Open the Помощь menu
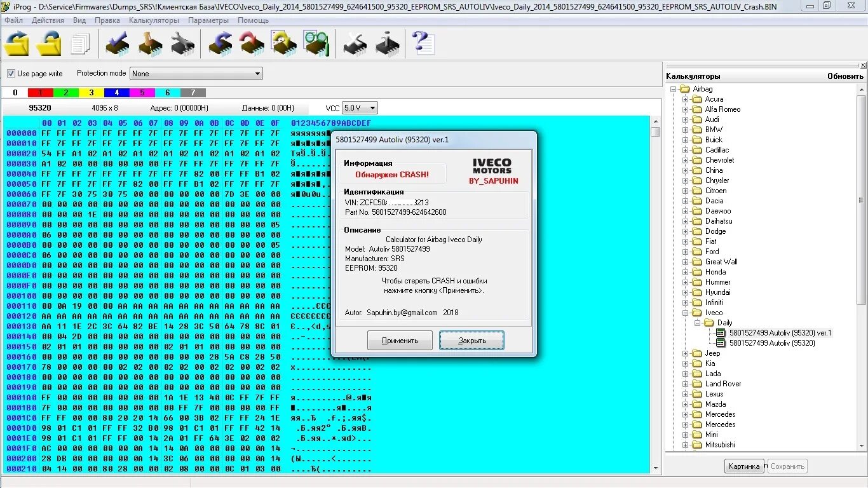The height and width of the screenshot is (488, 868). tap(253, 20)
